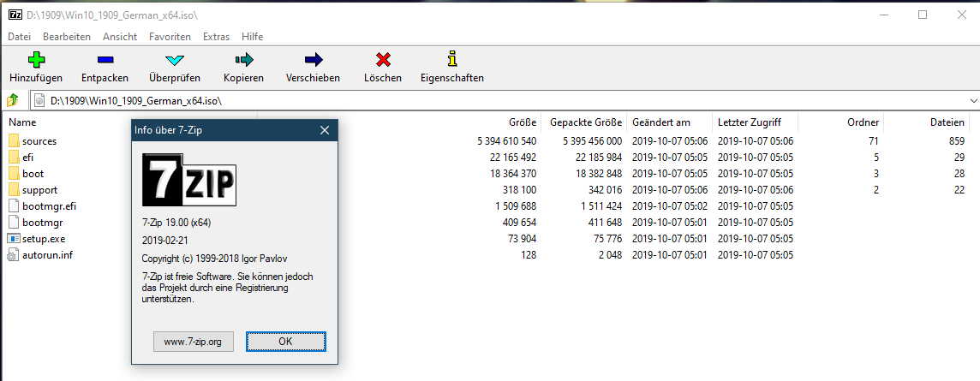980x381 pixels.
Task: Sort by the Name column header
Action: pyautogui.click(x=22, y=122)
